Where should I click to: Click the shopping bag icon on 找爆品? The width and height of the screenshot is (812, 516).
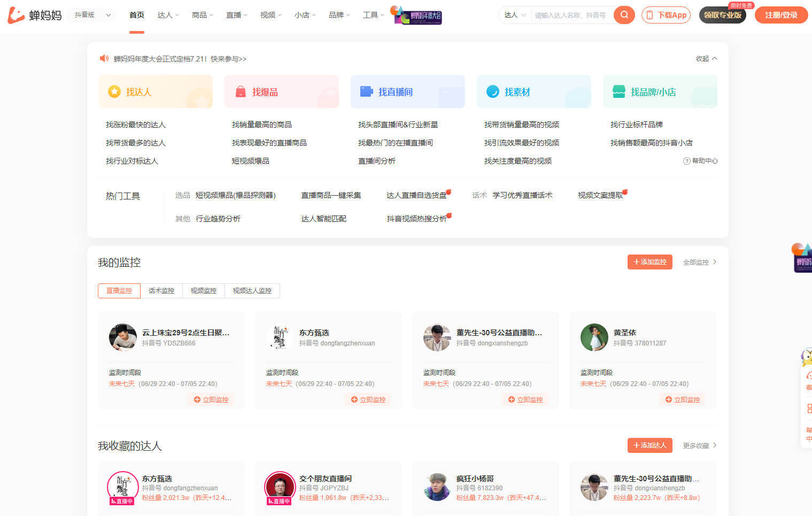241,91
